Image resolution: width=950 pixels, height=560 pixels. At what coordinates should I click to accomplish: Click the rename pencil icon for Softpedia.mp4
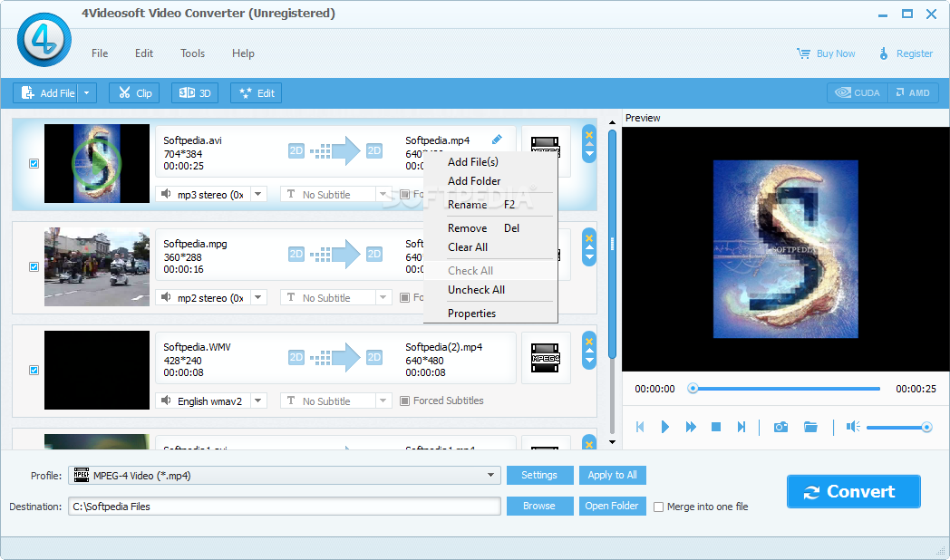point(497,140)
